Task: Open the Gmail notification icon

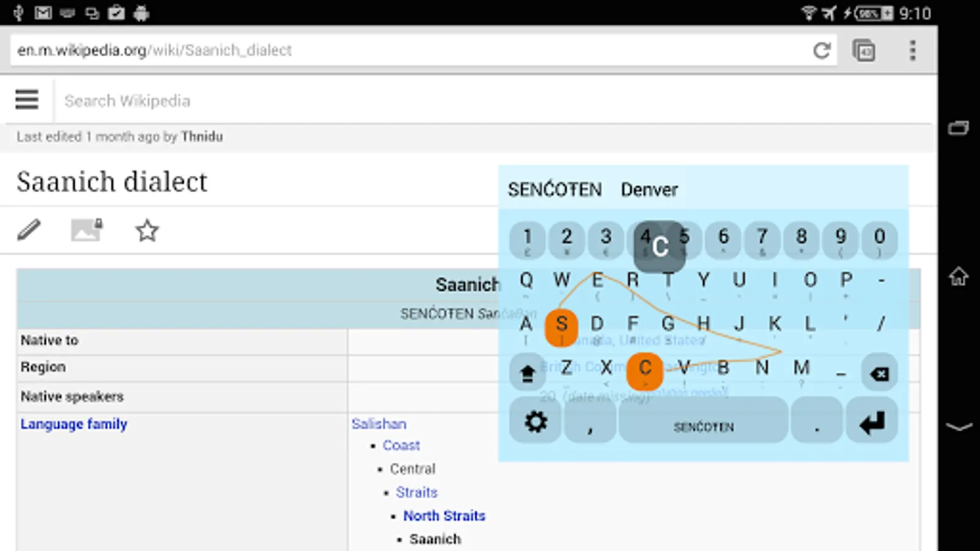Action: pos(43,13)
